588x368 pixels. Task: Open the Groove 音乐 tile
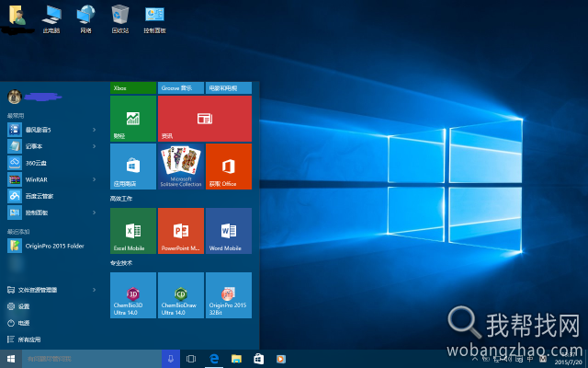pyautogui.click(x=181, y=88)
